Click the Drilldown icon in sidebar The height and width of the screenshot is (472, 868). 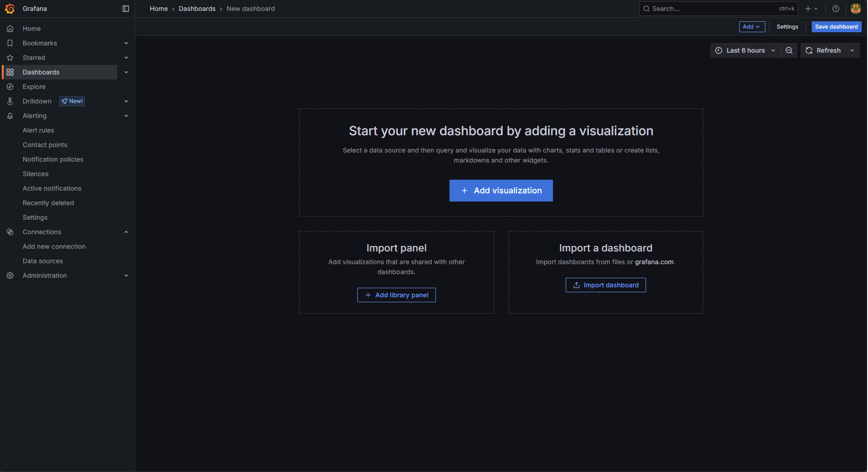[10, 101]
